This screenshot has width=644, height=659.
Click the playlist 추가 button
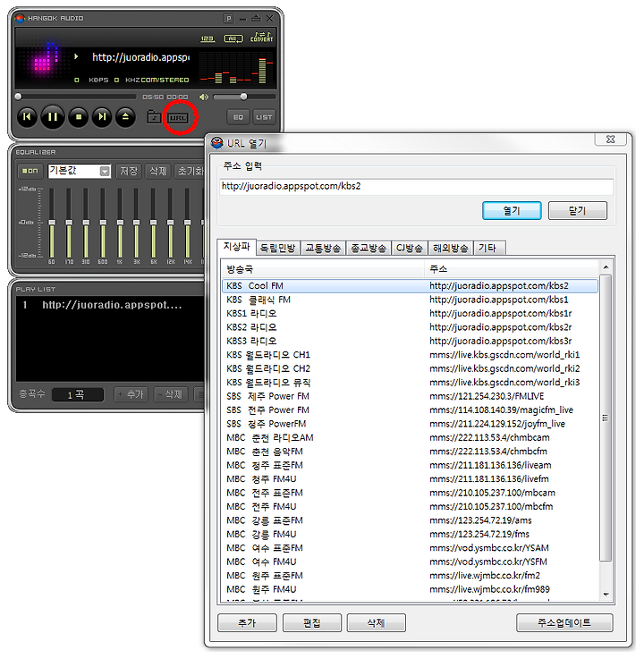tap(131, 394)
